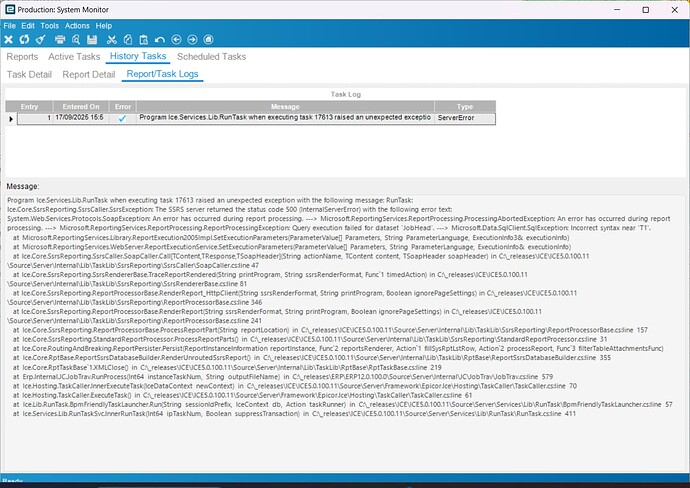This screenshot has height=488, width=690.
Task: Click the window title 'Production: System Monitor'
Action: point(63,10)
